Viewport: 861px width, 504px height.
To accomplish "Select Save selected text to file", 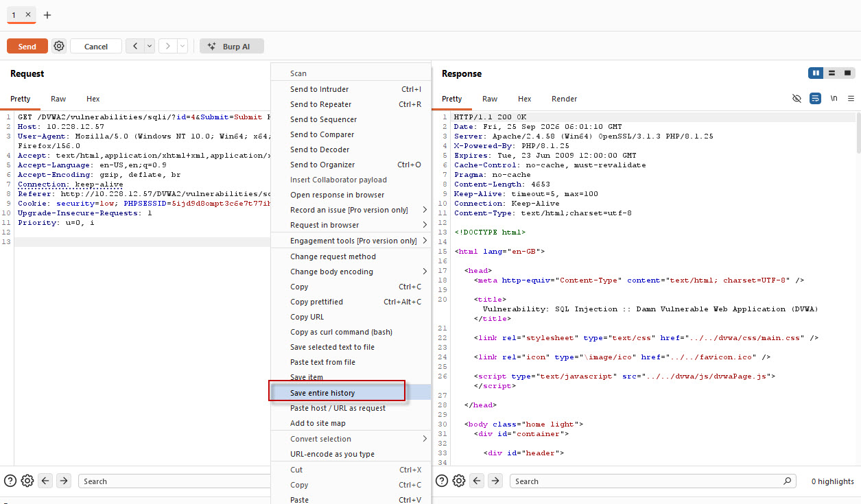I will [x=351, y=347].
